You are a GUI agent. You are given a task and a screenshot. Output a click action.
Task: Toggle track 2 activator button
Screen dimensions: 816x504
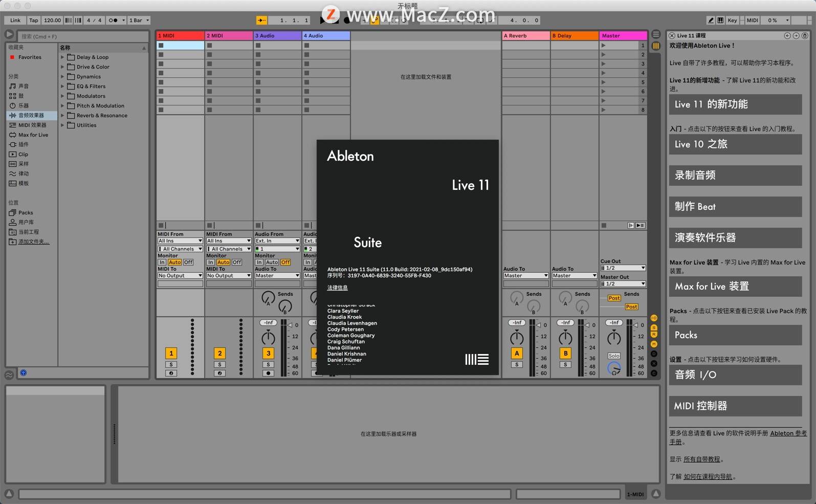pyautogui.click(x=219, y=353)
